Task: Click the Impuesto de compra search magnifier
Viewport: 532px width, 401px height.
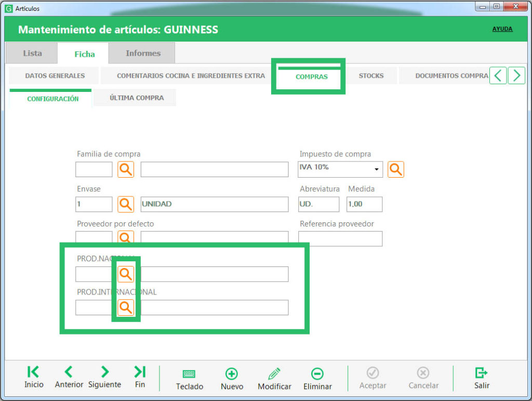Action: 395,169
